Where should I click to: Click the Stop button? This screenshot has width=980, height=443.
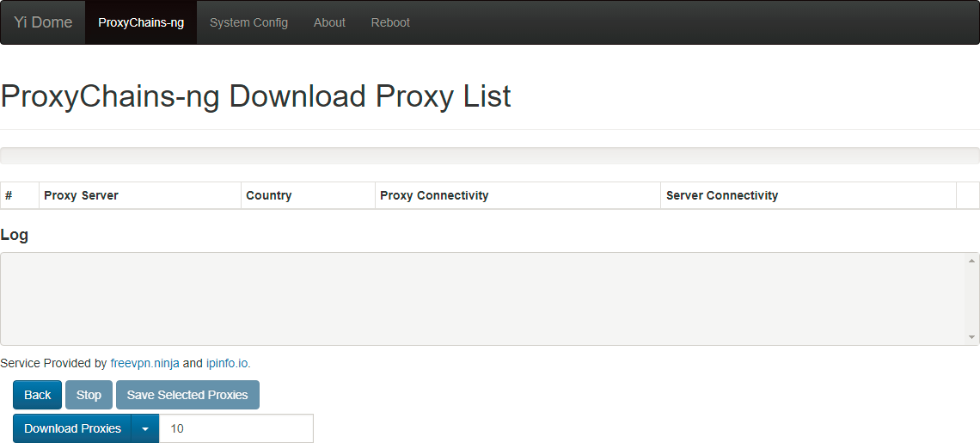tap(89, 395)
